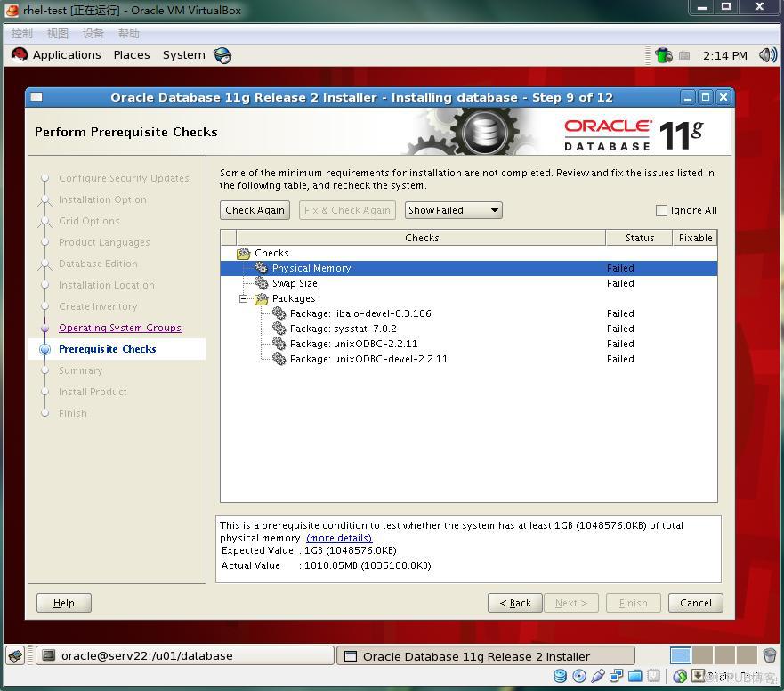Click the gear icon for unixODBC-2.2.11
Viewport: 784px width, 691px height.
pyautogui.click(x=279, y=344)
